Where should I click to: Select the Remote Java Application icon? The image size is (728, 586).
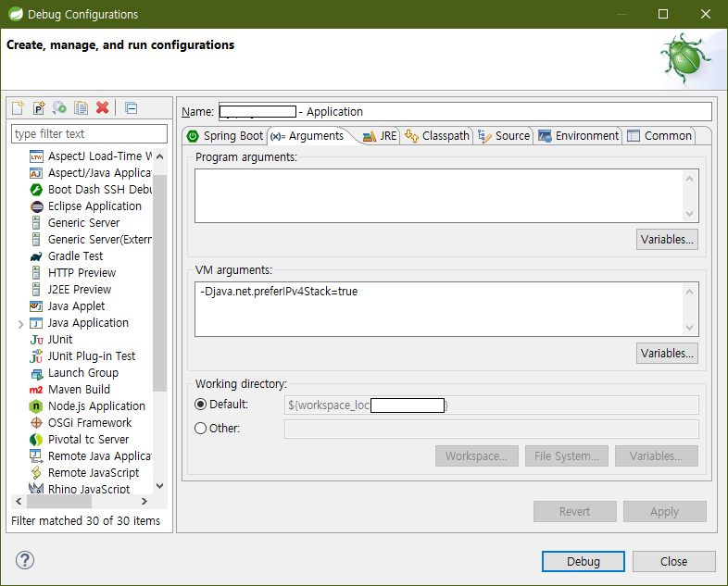click(x=36, y=456)
